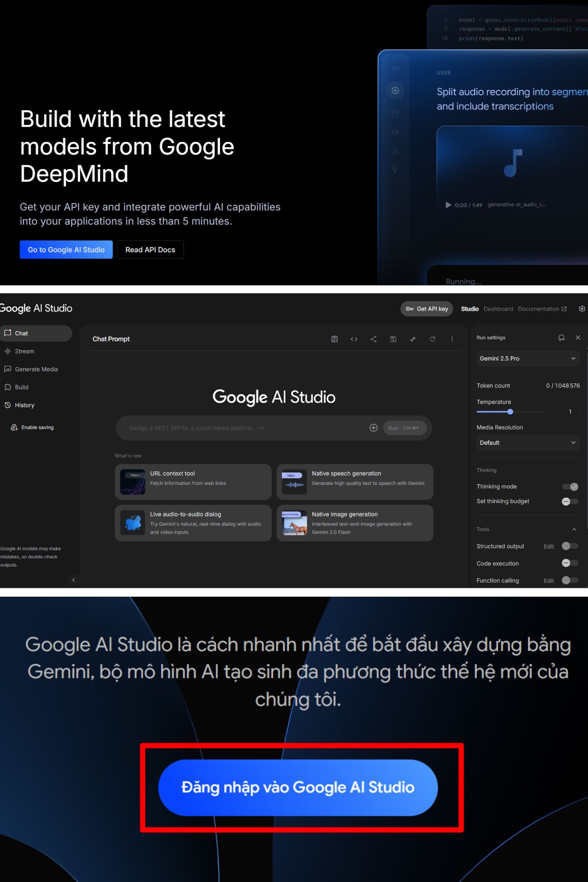Image resolution: width=588 pixels, height=882 pixels.
Task: Click the system instructions clipboard icon
Action: tap(334, 339)
